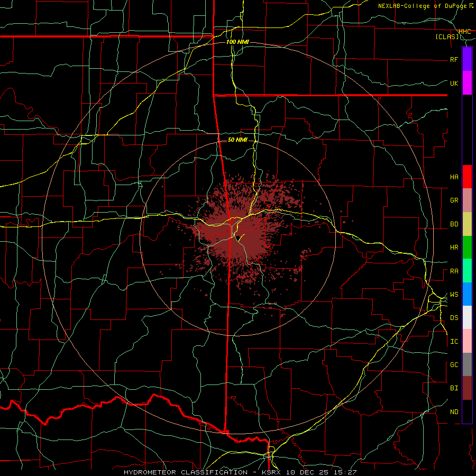
Task: Click the white DS legend swatch
Action: (467, 317)
